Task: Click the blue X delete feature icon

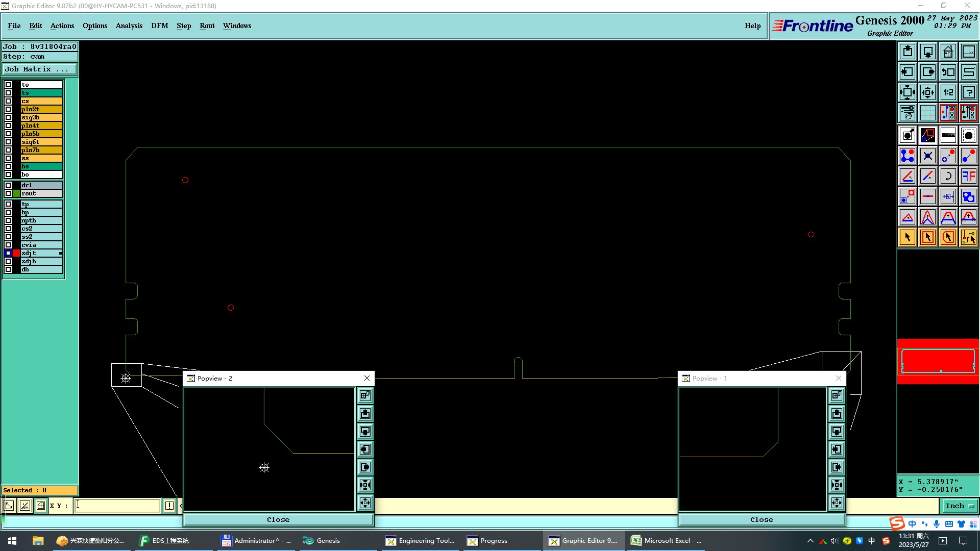Action: point(928,156)
